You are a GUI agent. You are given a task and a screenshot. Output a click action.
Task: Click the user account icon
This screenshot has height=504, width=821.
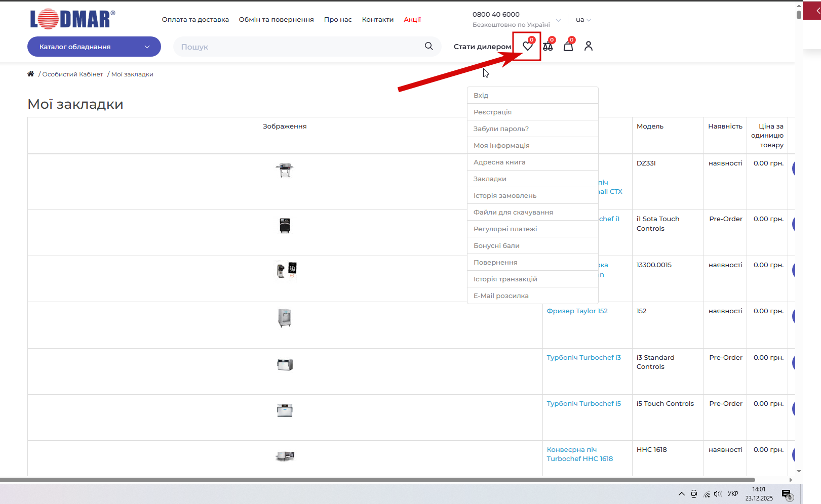tap(588, 46)
